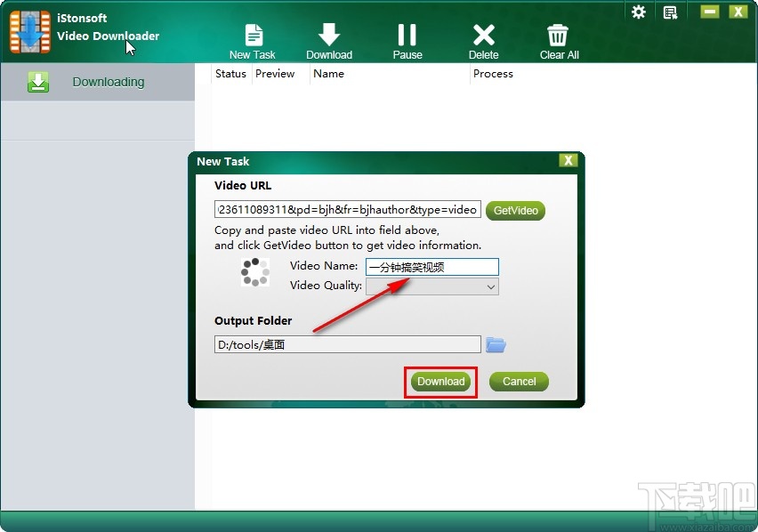Viewport: 758px width, 532px height.
Task: Cancel the New Task dialog
Action: tap(519, 381)
